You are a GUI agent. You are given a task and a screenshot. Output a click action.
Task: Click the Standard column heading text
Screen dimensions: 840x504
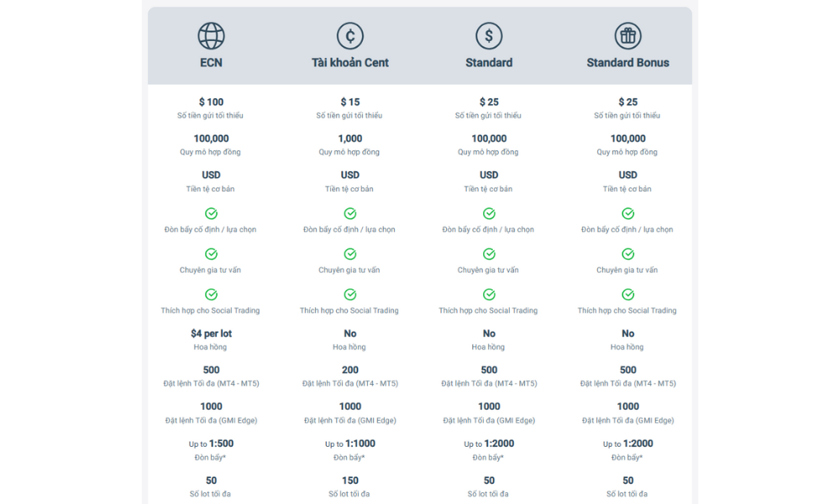coord(489,63)
